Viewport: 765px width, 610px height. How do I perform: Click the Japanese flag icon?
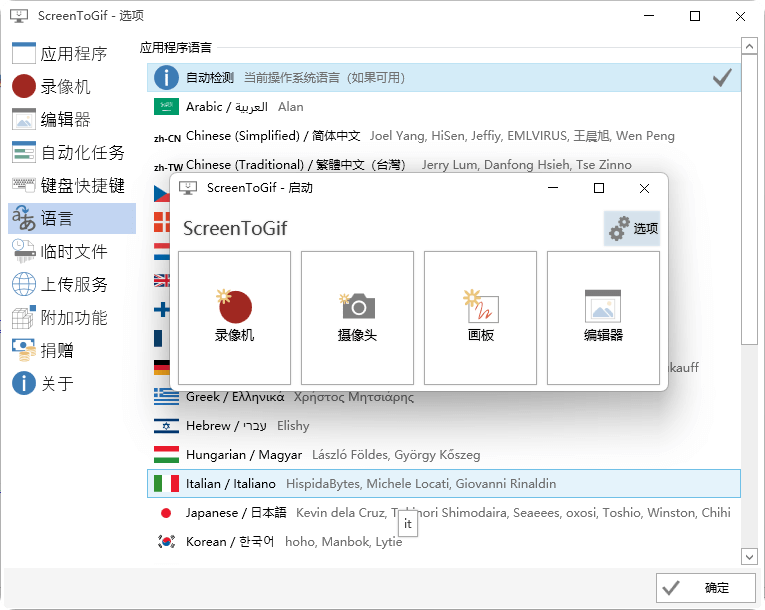[166, 512]
